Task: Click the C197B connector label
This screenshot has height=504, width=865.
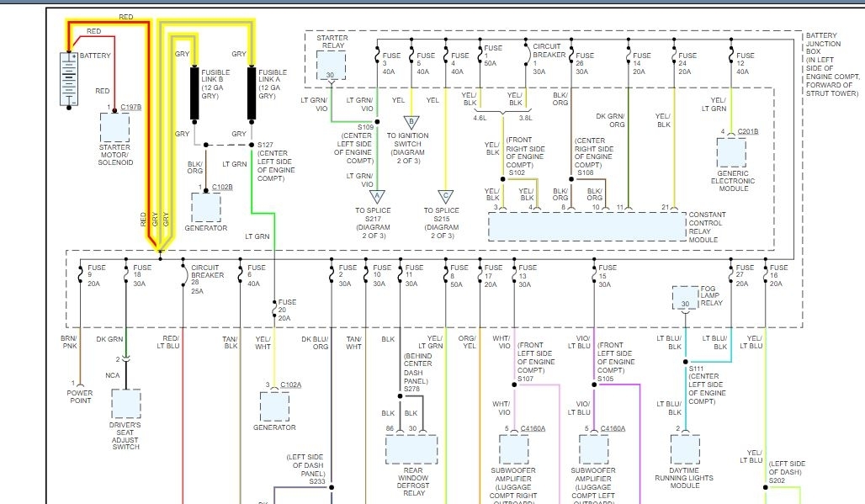Action: (x=130, y=107)
